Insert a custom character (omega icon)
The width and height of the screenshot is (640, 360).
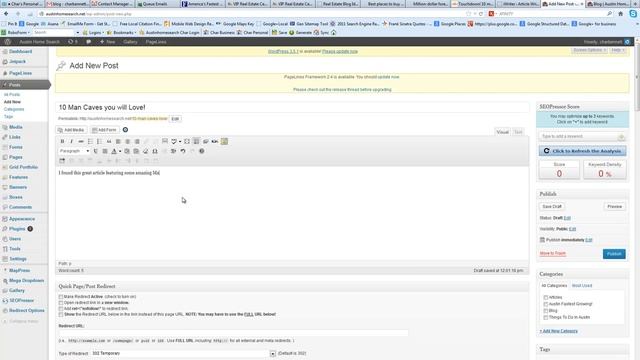[155, 151]
